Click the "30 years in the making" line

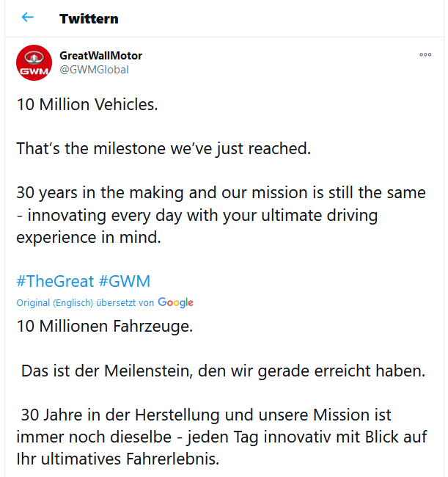click(x=221, y=192)
